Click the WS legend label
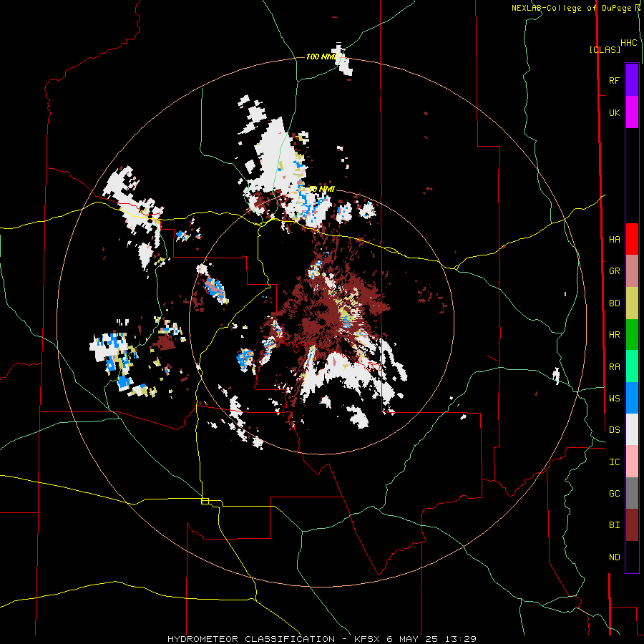The width and height of the screenshot is (644, 644). (614, 399)
